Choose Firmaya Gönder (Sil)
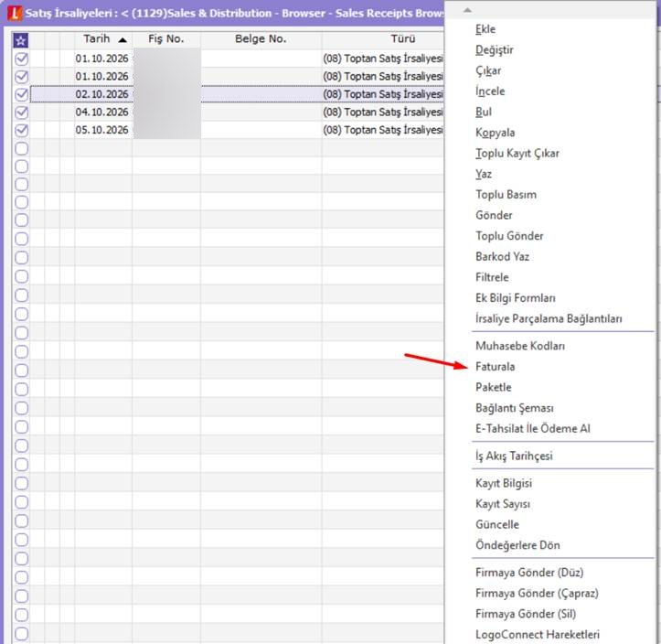This screenshot has height=644, width=661. pos(526,614)
